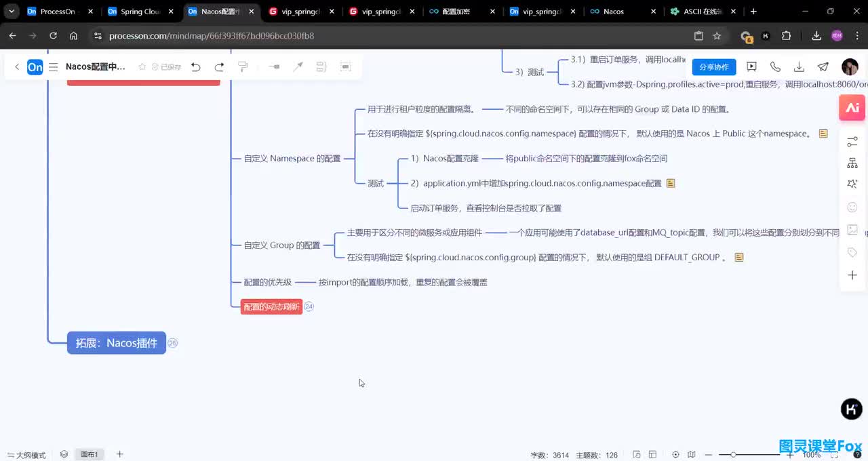Select the 按import的配置顺序加载 node
The image size is (868, 461).
coord(403,282)
